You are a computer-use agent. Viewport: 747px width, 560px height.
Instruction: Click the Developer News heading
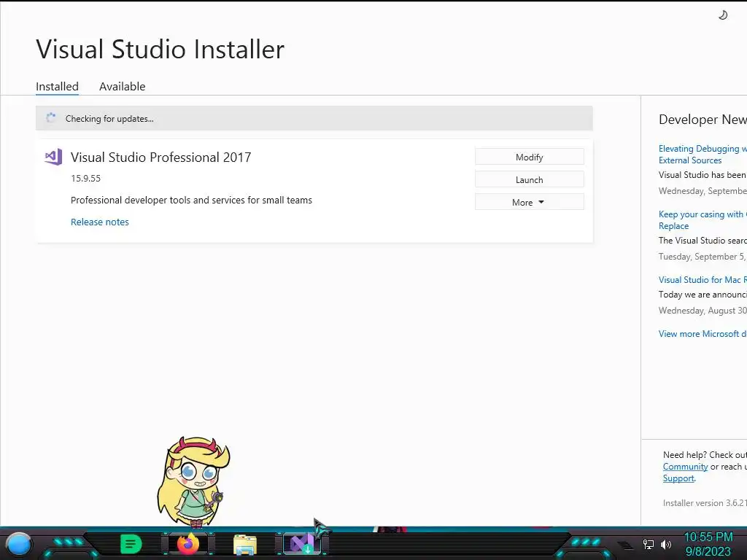click(x=703, y=120)
